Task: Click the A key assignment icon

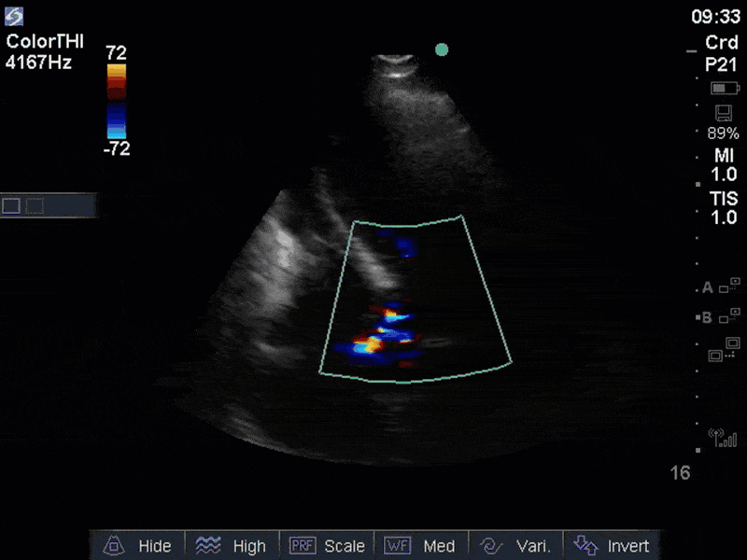Action: 721,287
